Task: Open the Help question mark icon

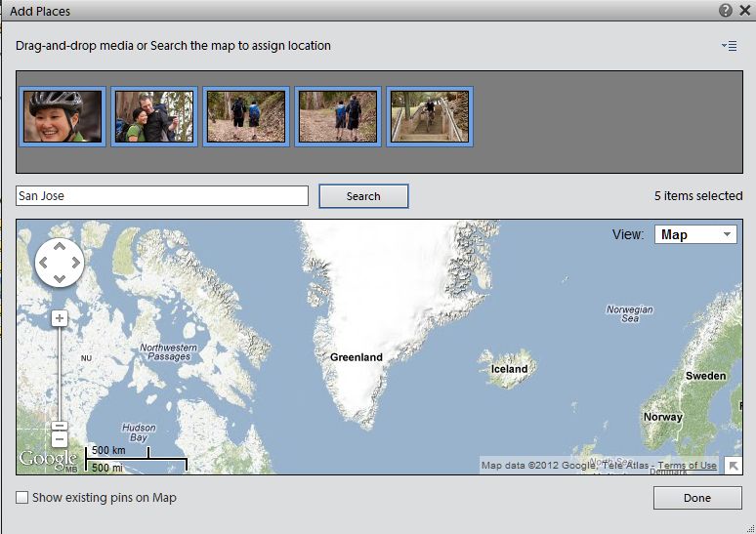Action: click(x=725, y=10)
